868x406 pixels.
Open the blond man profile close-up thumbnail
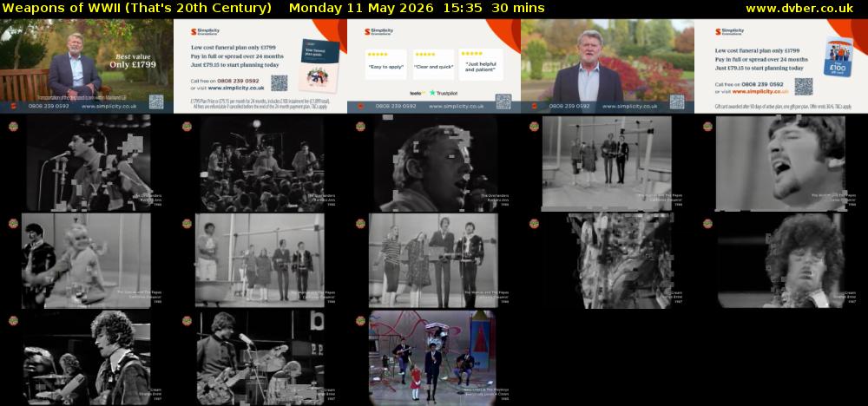[434, 163]
